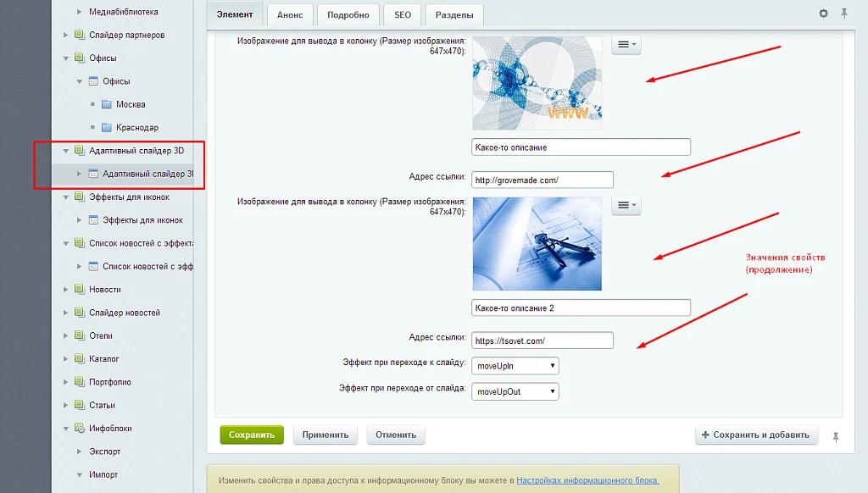Open the moveUpOut effect dropdown
The width and height of the screenshot is (868, 493).
point(515,391)
